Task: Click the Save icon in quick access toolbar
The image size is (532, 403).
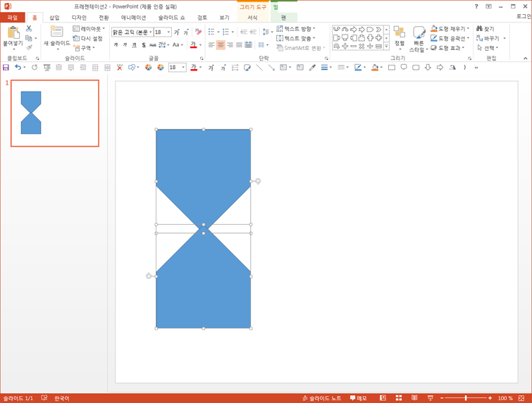Action: coord(6,68)
